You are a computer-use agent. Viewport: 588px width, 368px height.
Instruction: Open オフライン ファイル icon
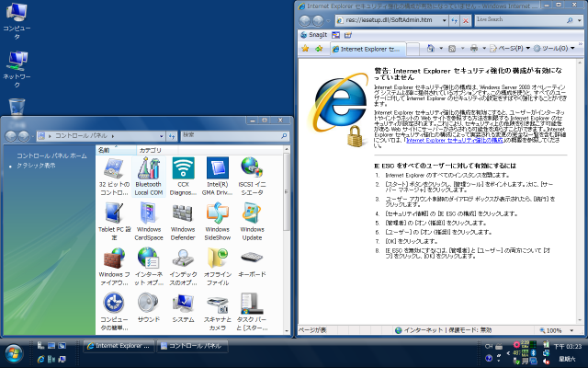[218, 267]
